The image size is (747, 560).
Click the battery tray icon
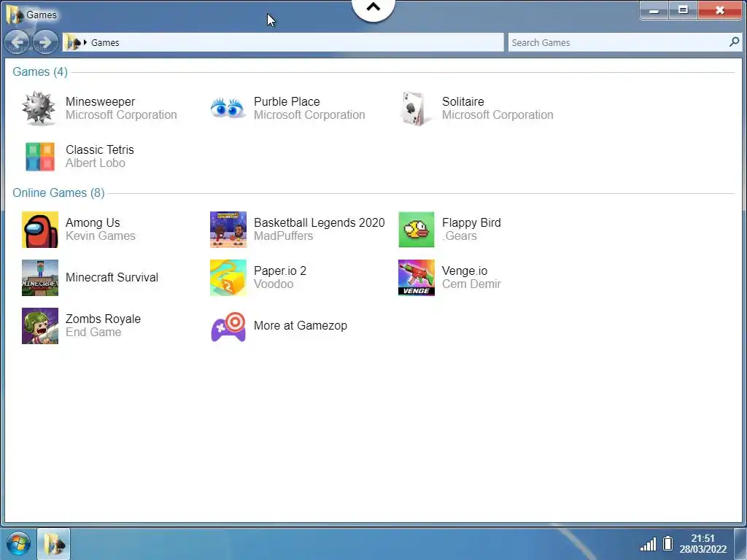668,543
